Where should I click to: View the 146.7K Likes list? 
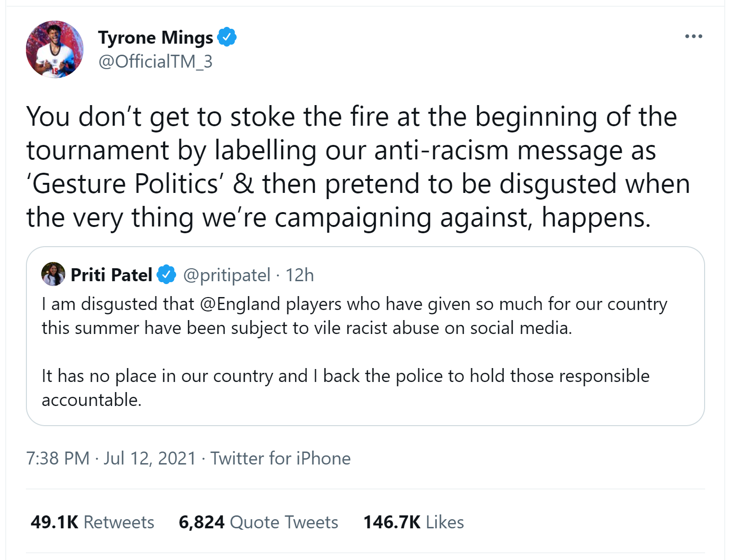[x=413, y=522]
